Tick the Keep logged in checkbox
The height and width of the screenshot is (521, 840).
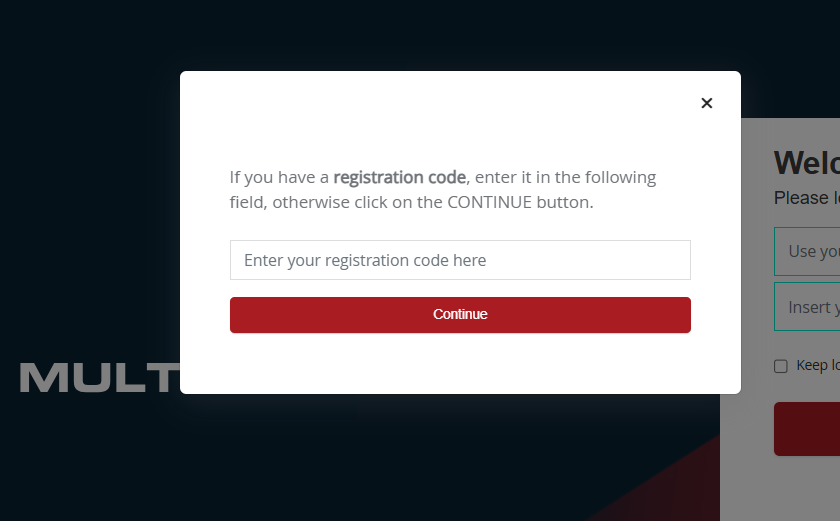[781, 366]
